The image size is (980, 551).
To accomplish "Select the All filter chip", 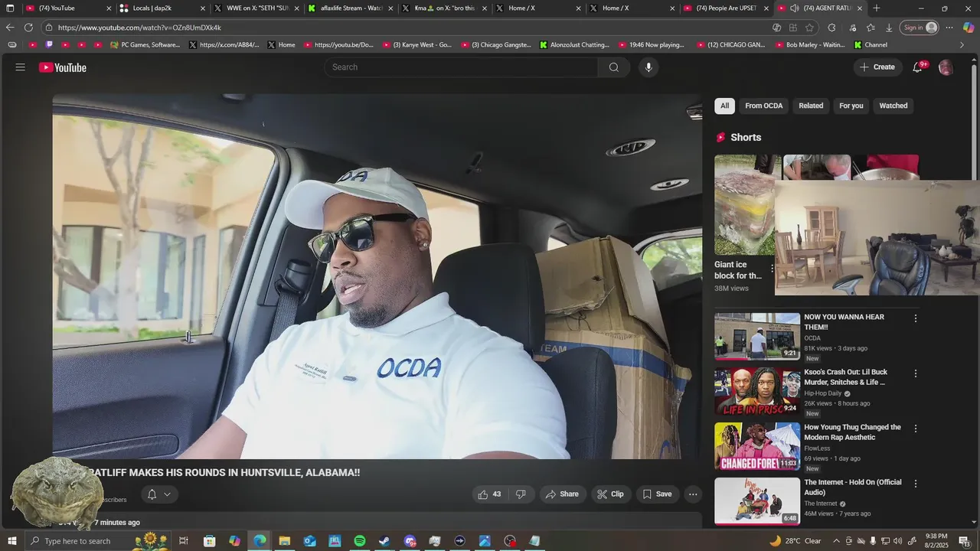I will pos(724,106).
